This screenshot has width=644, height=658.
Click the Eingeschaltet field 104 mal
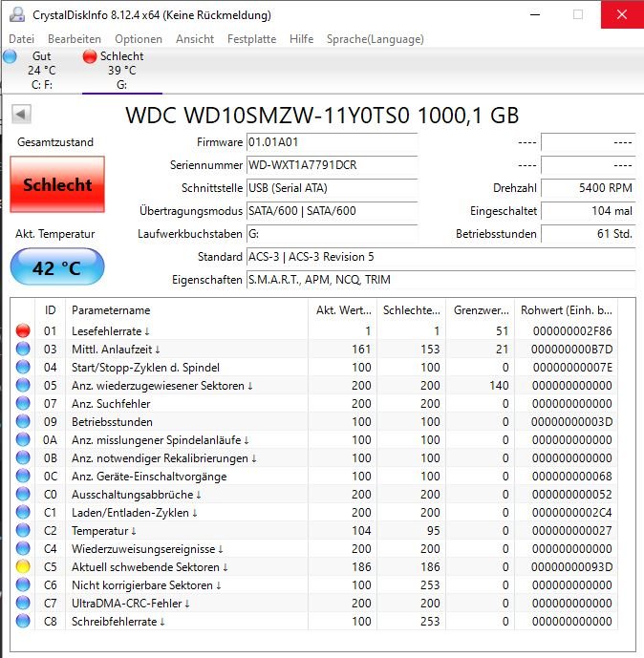[x=589, y=211]
